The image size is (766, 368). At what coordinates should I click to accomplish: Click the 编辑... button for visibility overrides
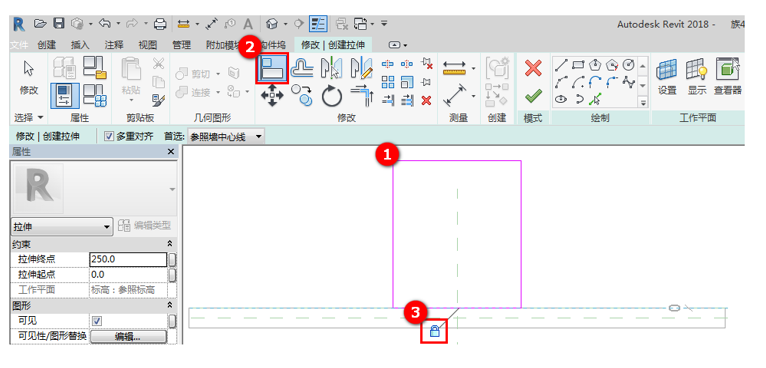[128, 337]
